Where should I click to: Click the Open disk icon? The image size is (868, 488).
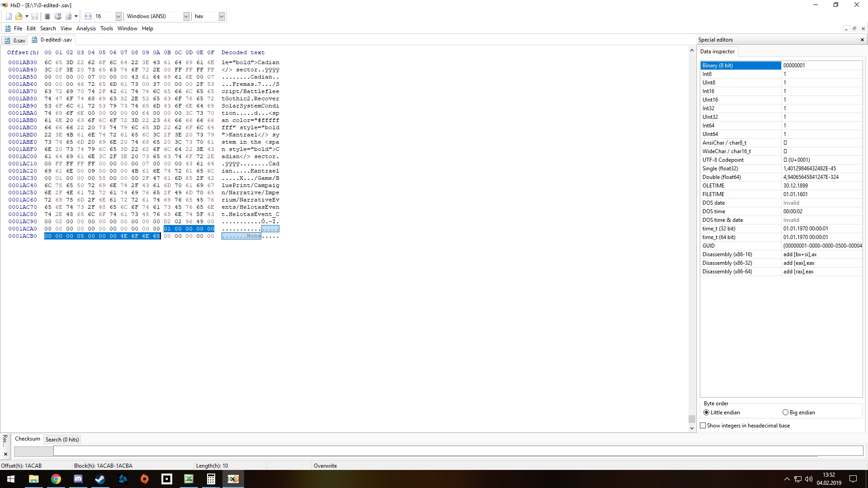pyautogui.click(x=58, y=16)
